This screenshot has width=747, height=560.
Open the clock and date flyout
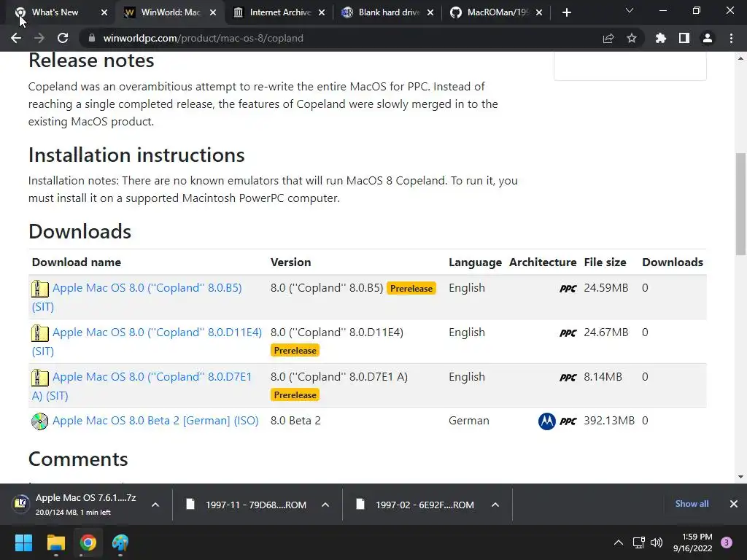coord(692,542)
